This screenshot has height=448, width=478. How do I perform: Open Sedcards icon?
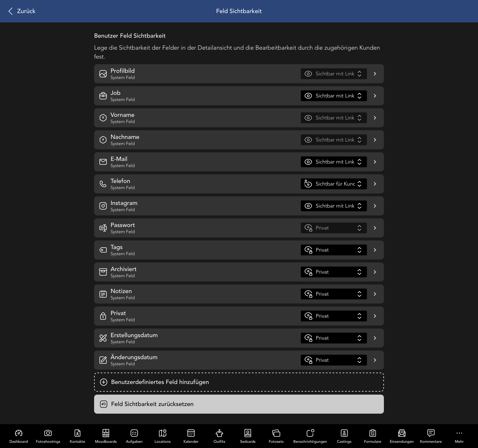coord(247,433)
